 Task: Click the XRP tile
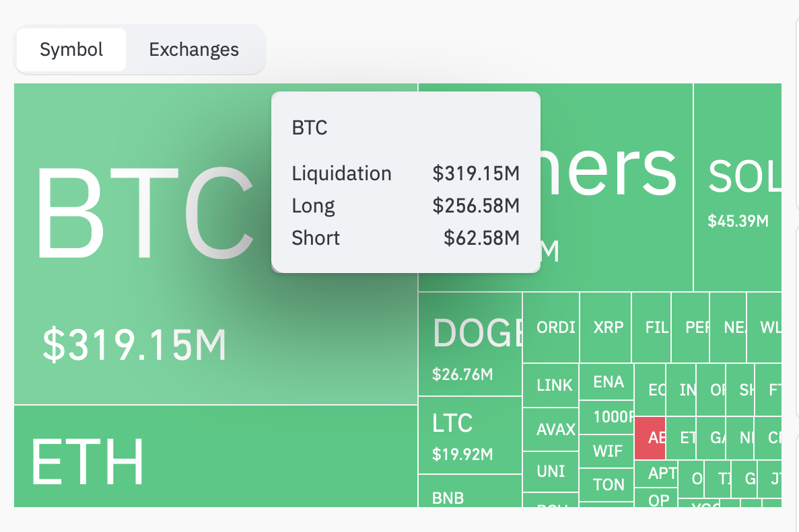[x=606, y=328]
